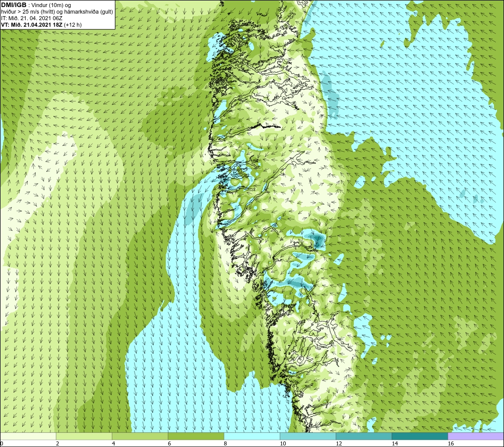Screen dimensions: 504x447
Task: Click the 'IT: Mið. 21. 04. 2021 06Z' line
Action: click(32, 18)
